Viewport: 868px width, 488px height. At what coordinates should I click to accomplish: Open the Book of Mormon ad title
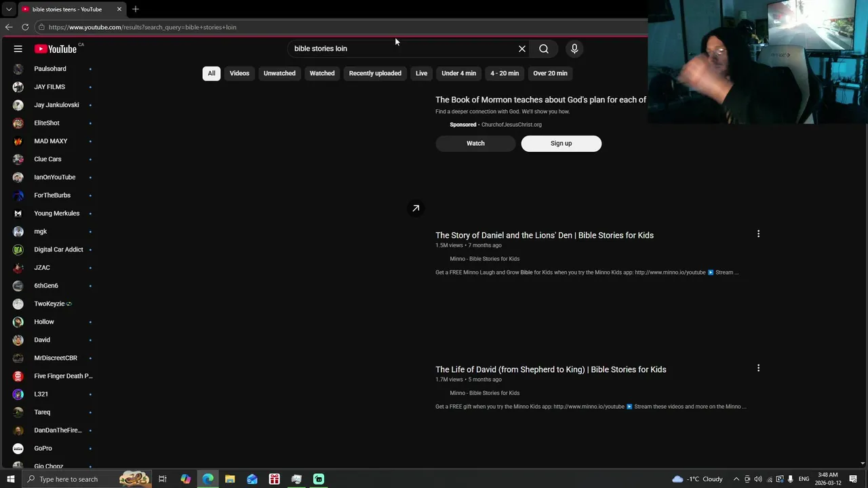[x=540, y=100]
